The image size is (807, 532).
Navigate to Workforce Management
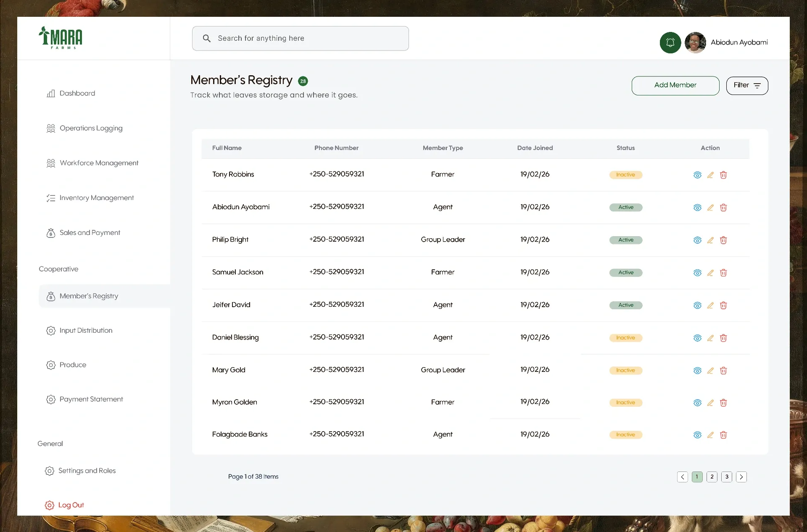tap(92, 163)
